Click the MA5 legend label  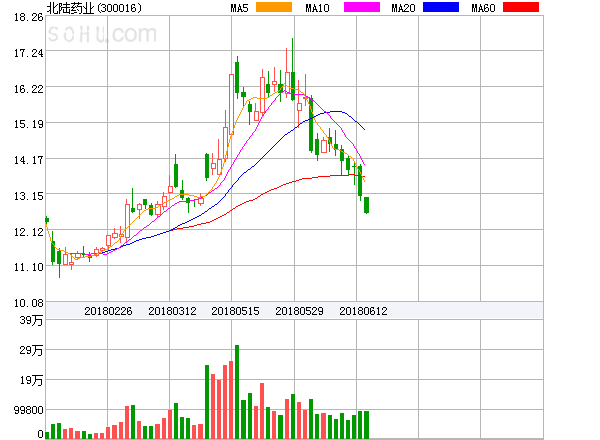tap(239, 8)
